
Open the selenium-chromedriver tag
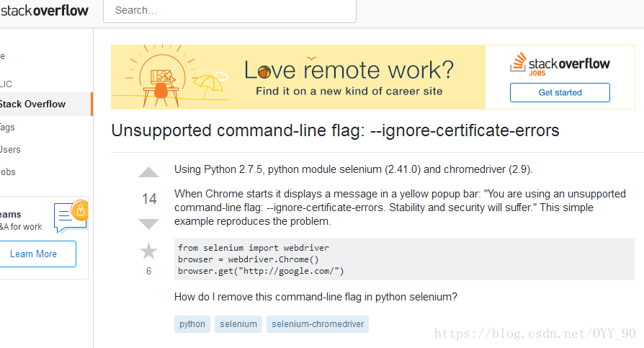tap(318, 324)
